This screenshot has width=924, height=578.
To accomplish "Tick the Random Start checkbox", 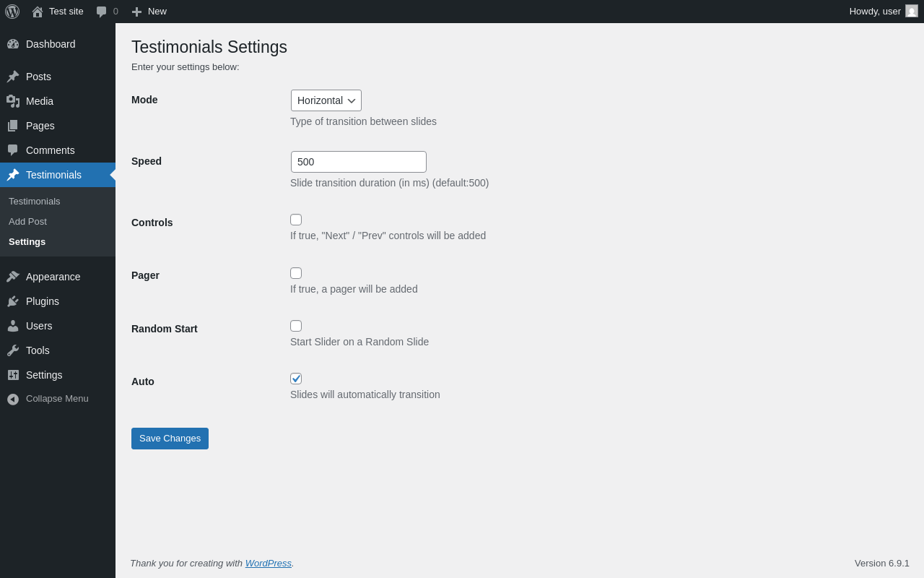I will coord(296,326).
